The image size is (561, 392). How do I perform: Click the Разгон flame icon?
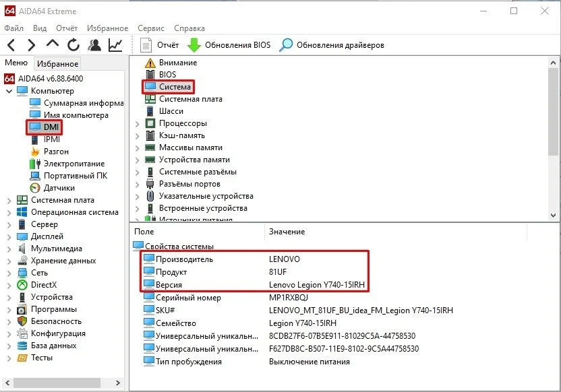pos(35,152)
